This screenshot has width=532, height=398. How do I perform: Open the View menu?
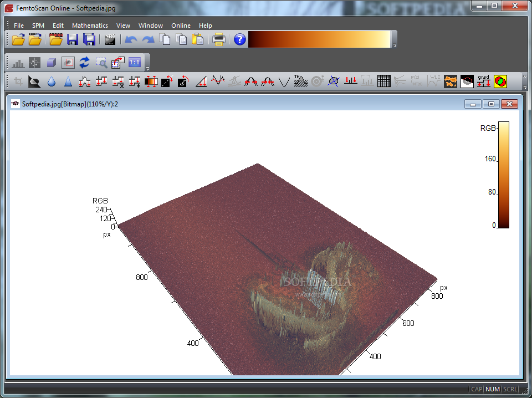(123, 25)
